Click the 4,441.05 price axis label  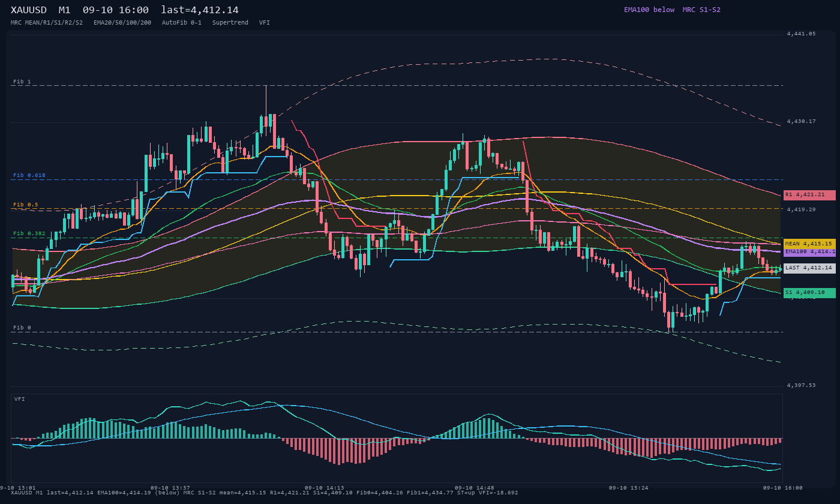pyautogui.click(x=801, y=34)
